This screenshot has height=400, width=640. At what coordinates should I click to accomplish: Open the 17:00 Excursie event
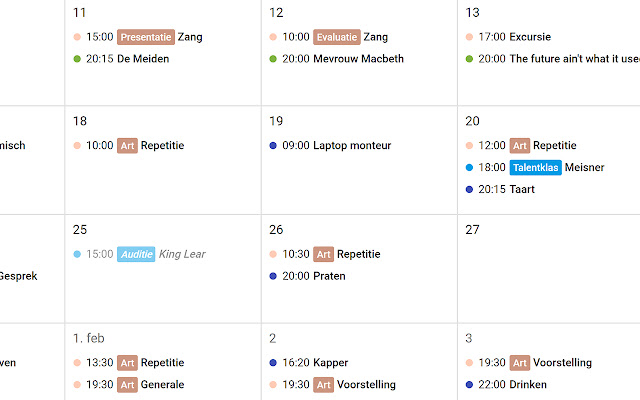pyautogui.click(x=530, y=37)
